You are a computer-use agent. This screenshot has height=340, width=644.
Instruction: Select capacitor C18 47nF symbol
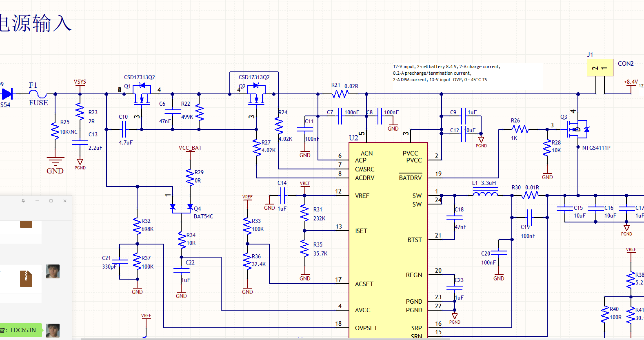tap(455, 218)
